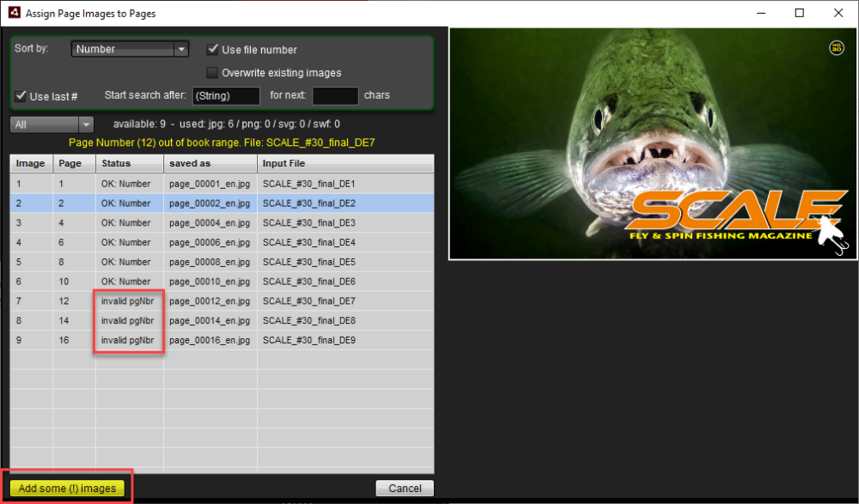Click OK: Number status for page 10

(x=130, y=282)
